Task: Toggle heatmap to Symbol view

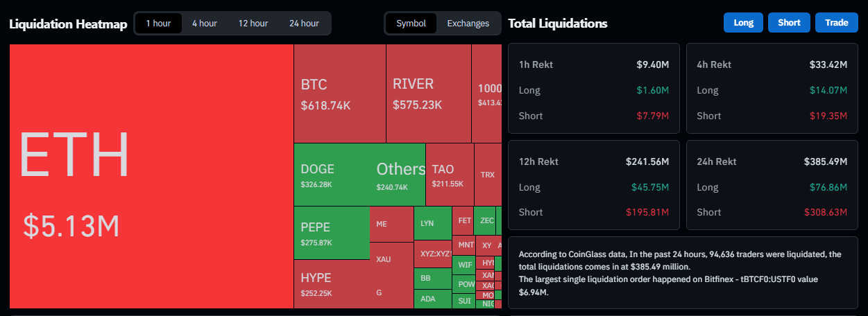Action: click(x=411, y=24)
